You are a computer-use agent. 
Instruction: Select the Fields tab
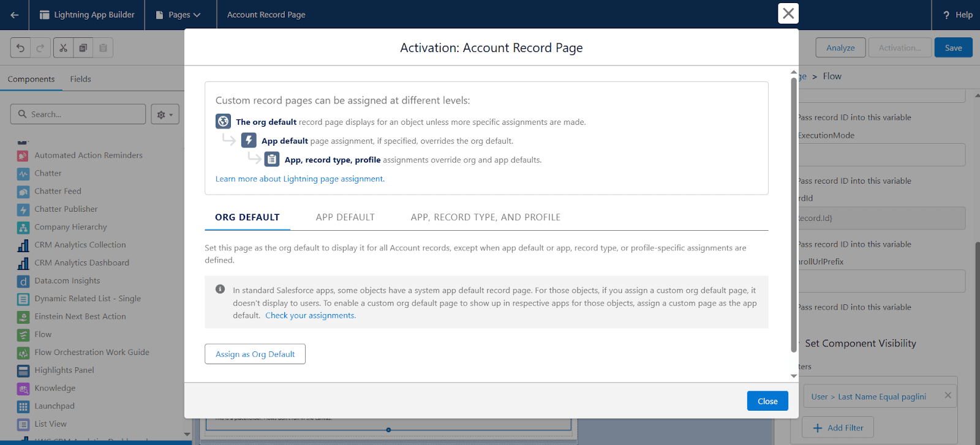(x=80, y=79)
